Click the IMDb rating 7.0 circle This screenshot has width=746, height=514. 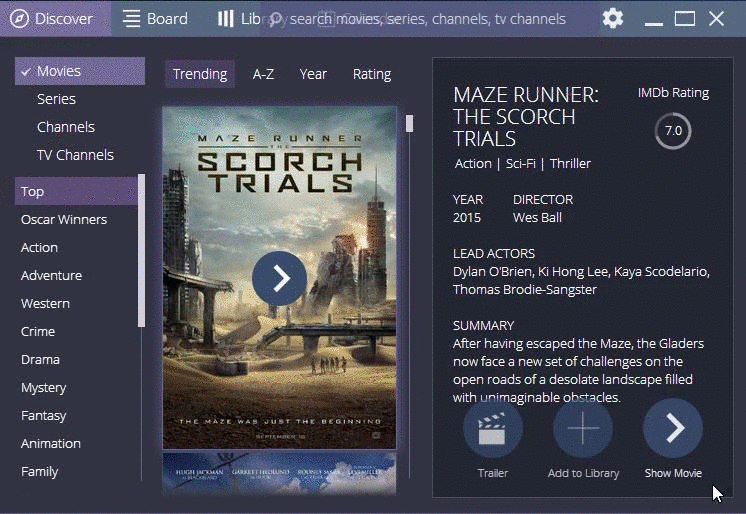point(673,131)
